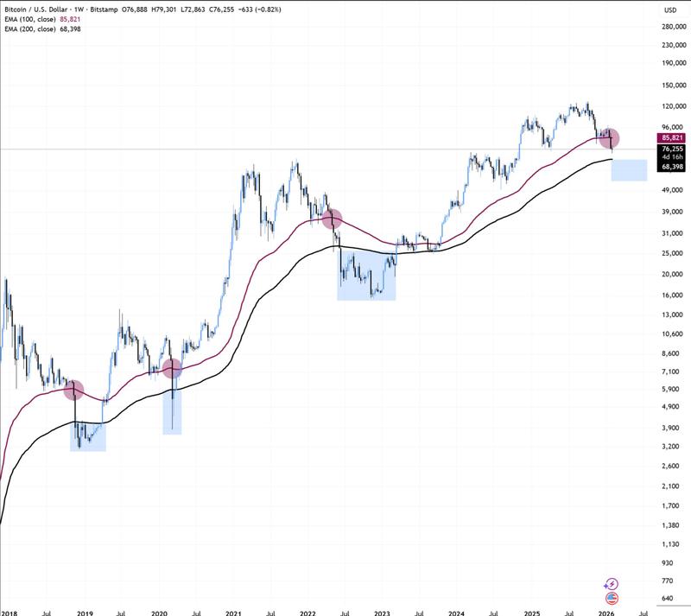This screenshot has height=616, width=691.
Task: Click the purple circle marker in mid-2022
Action: pos(332,219)
